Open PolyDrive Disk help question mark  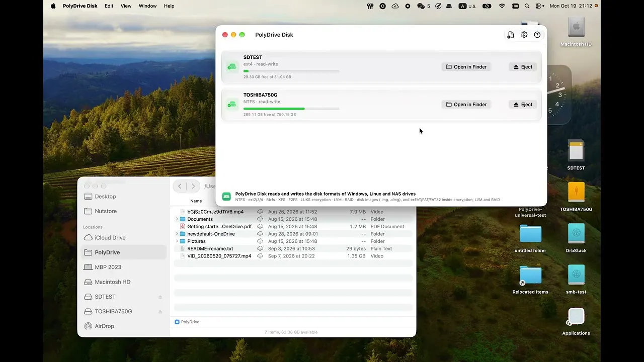click(x=537, y=35)
